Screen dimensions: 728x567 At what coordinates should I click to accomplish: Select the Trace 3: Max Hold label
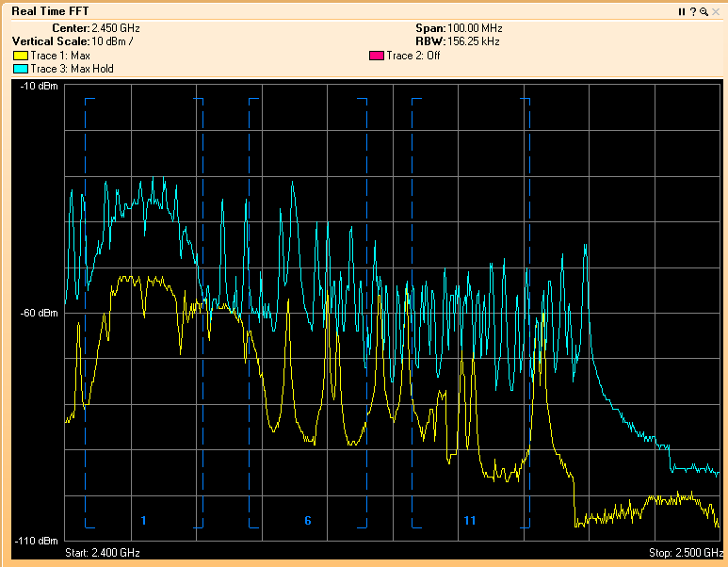pyautogui.click(x=72, y=69)
